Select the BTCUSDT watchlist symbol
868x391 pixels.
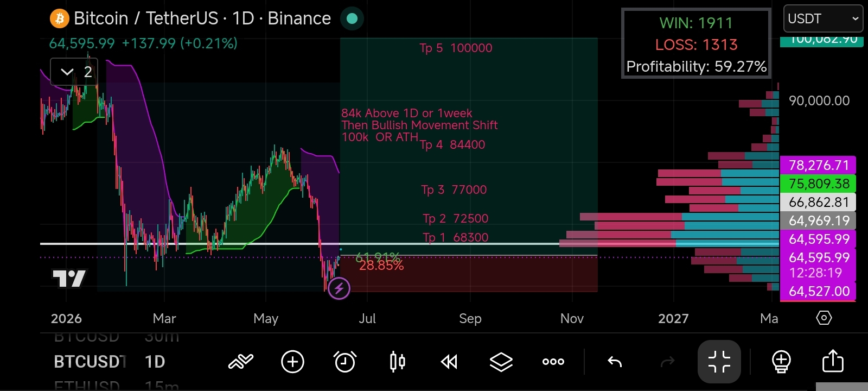click(x=90, y=362)
